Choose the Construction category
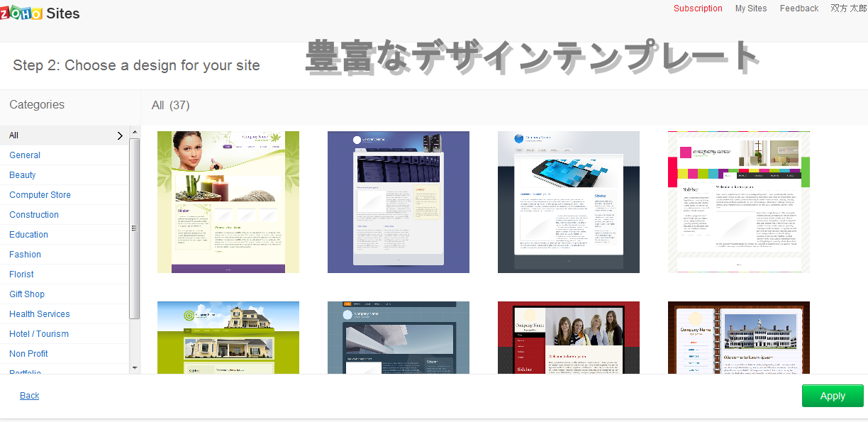Viewport: 868px width, 422px height. [x=34, y=215]
